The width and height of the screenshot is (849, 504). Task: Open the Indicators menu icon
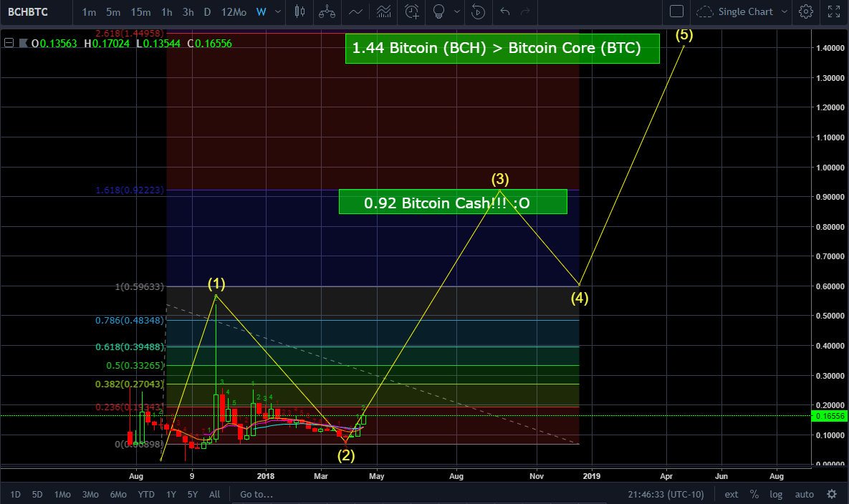coord(356,11)
